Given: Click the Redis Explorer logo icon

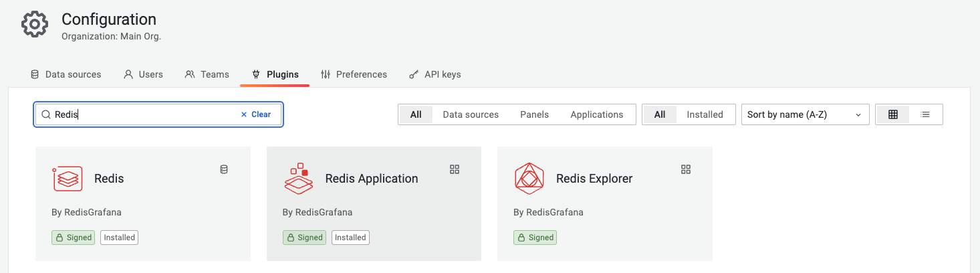Looking at the screenshot, I should [529, 179].
